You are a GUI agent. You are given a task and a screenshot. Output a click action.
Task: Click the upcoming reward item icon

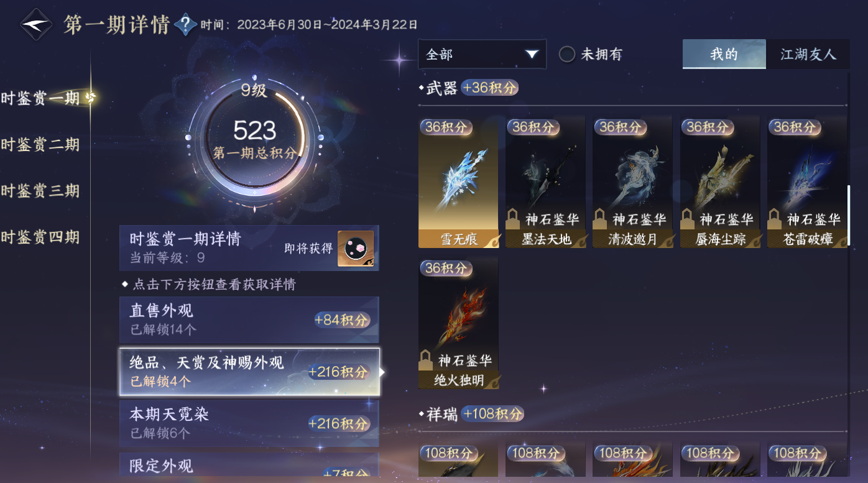356,249
